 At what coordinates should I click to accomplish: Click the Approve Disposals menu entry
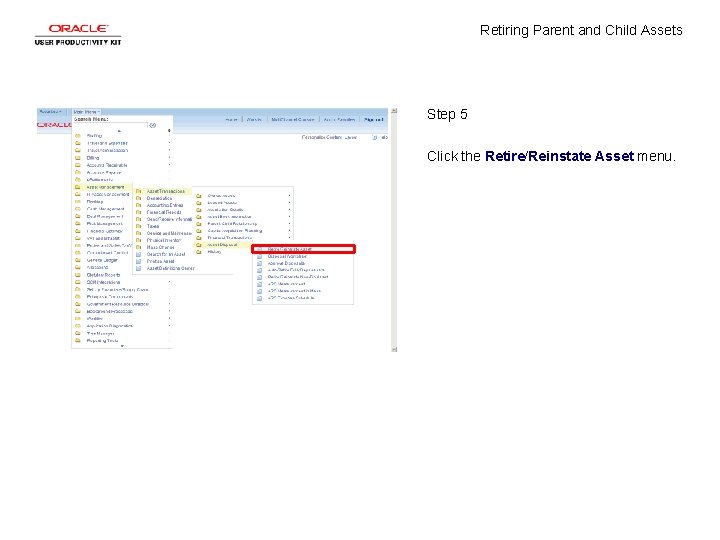pyautogui.click(x=286, y=263)
